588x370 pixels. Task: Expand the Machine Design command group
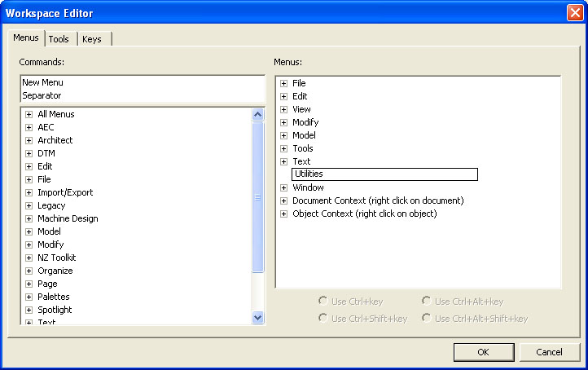[29, 218]
